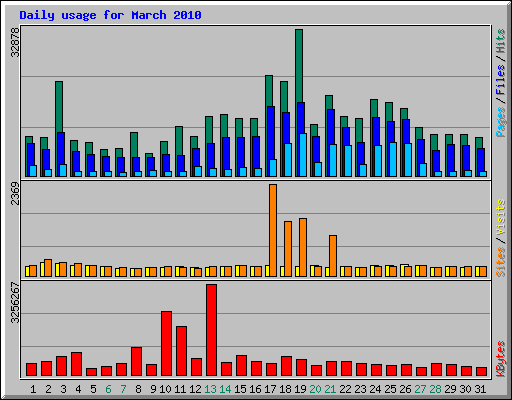This screenshot has width=512, height=400.
Task: Click the axis value 3256267
Action: pyautogui.click(x=15, y=303)
